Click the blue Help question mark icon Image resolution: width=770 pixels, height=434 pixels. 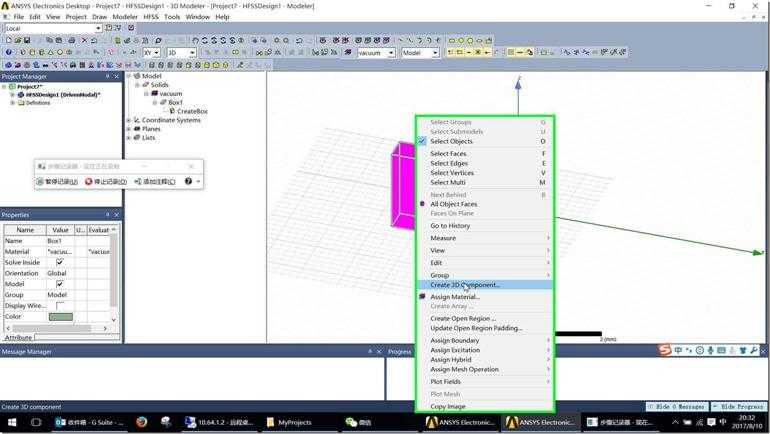coord(8,53)
